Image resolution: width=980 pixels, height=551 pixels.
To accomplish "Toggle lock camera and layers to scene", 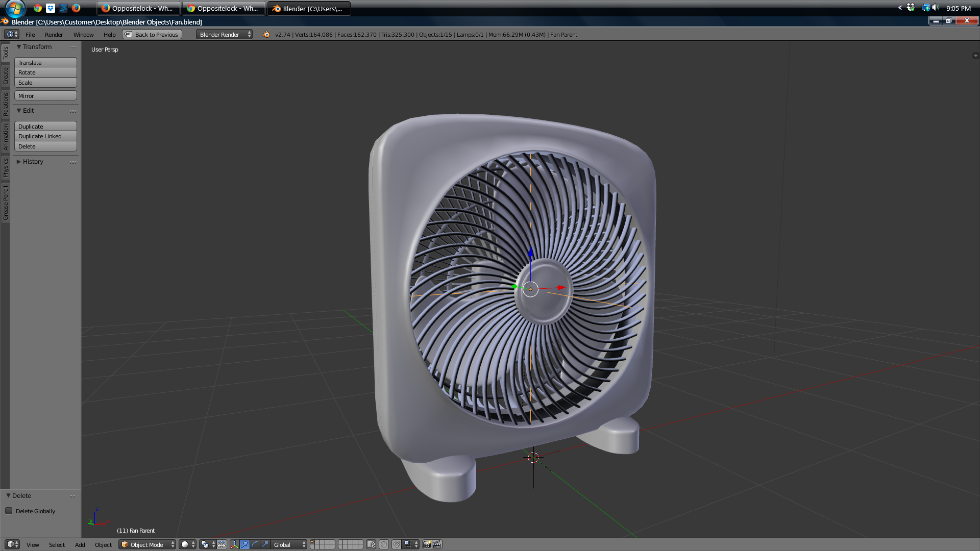I will 371,544.
